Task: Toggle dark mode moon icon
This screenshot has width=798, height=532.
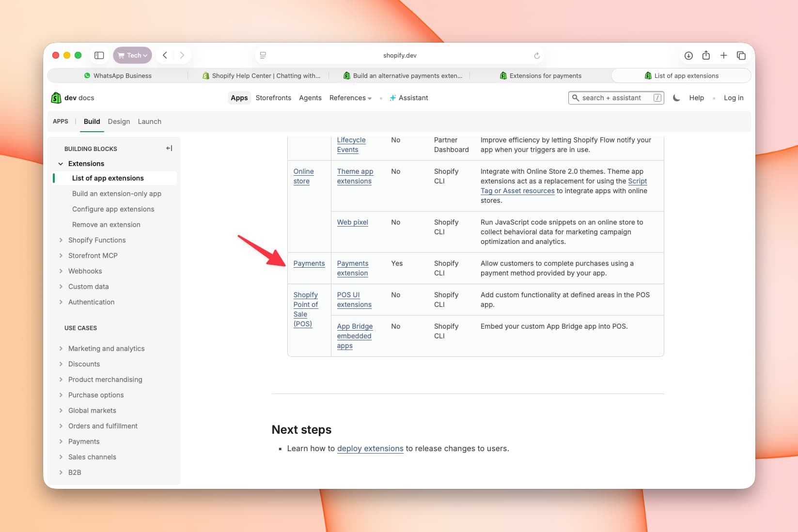Action: [676, 98]
